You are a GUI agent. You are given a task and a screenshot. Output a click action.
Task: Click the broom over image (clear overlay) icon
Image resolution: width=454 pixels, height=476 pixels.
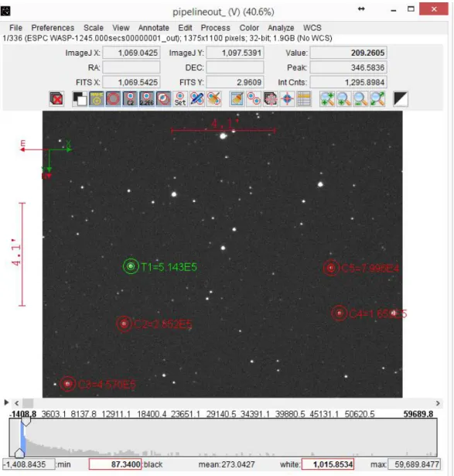click(x=237, y=98)
